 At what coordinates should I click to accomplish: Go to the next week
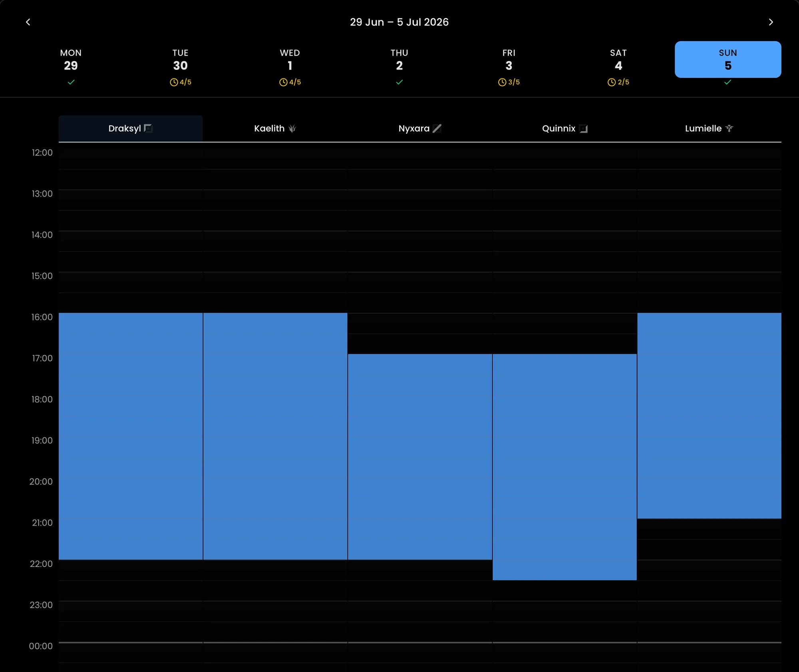point(771,22)
